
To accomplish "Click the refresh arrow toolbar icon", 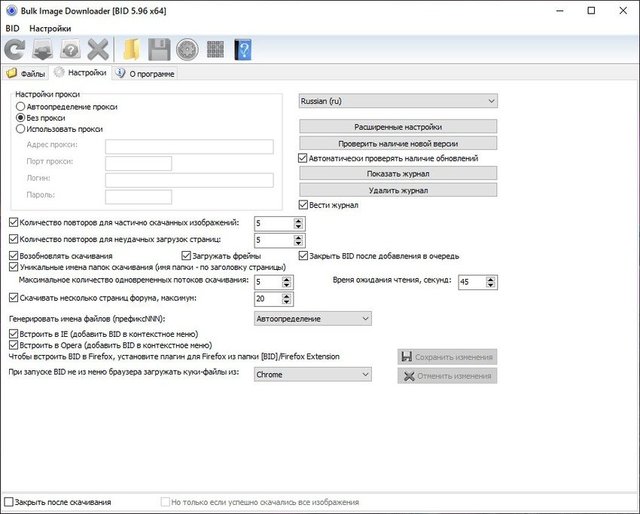I will tap(15, 49).
